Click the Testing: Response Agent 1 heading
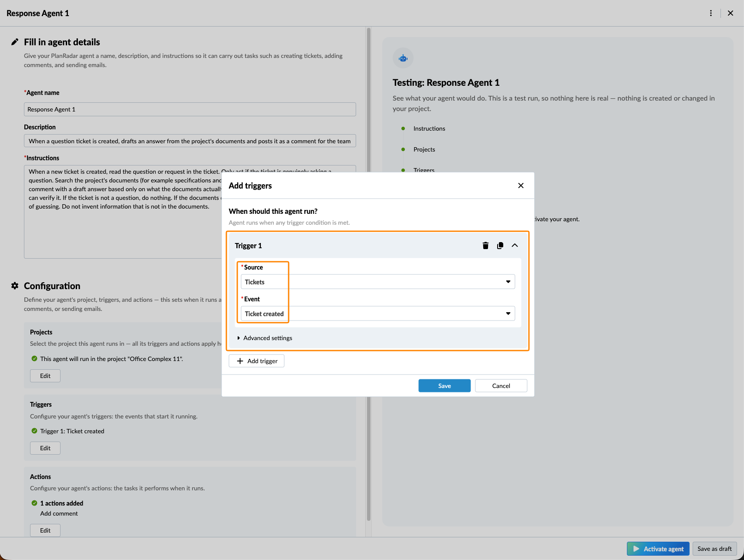Image resolution: width=744 pixels, height=560 pixels. pos(446,83)
